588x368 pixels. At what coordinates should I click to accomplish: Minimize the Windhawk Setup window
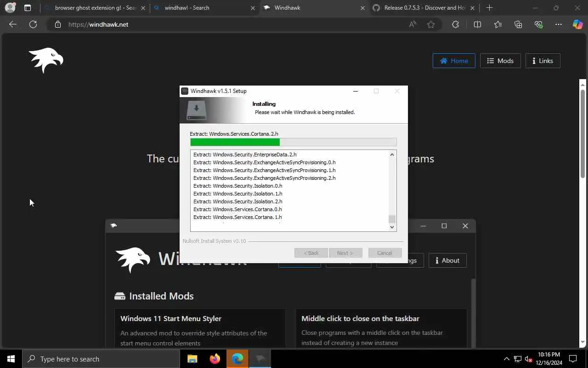[355, 91]
